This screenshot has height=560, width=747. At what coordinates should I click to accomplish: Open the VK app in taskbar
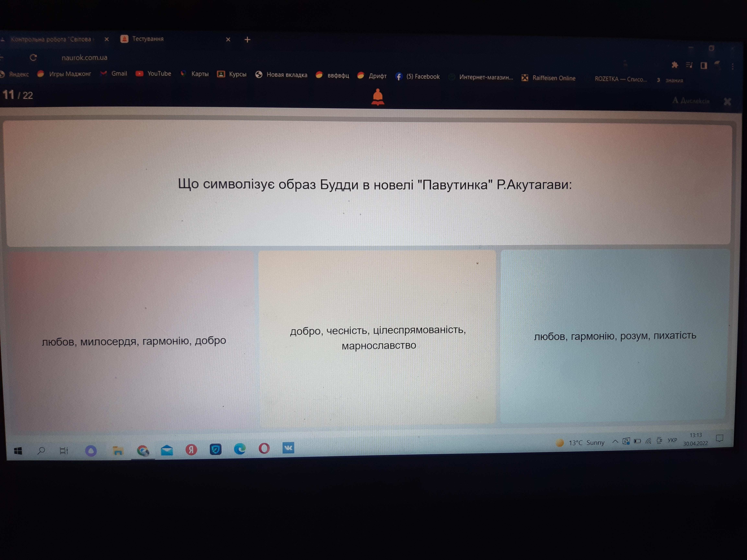288,448
